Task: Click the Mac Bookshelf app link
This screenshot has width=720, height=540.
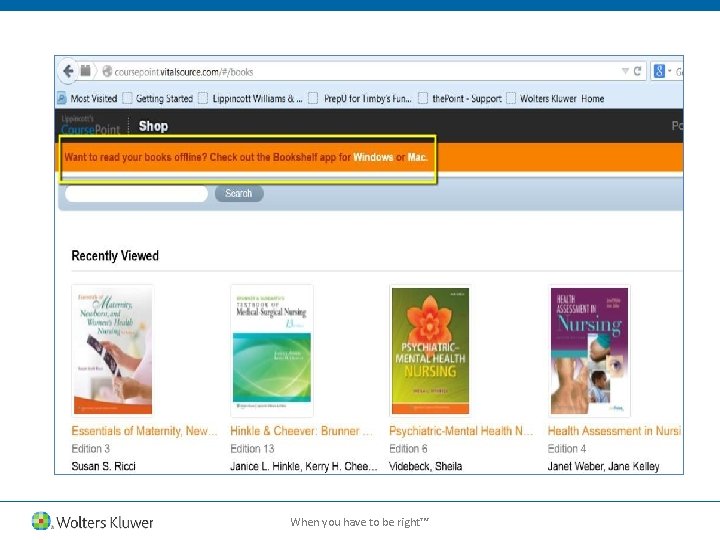Action: coord(417,157)
